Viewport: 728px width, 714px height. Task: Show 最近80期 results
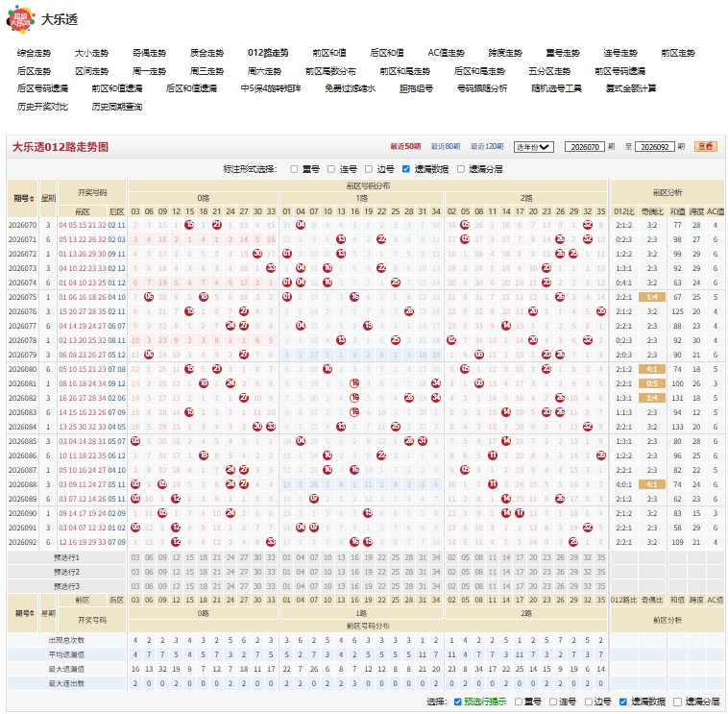click(x=446, y=147)
